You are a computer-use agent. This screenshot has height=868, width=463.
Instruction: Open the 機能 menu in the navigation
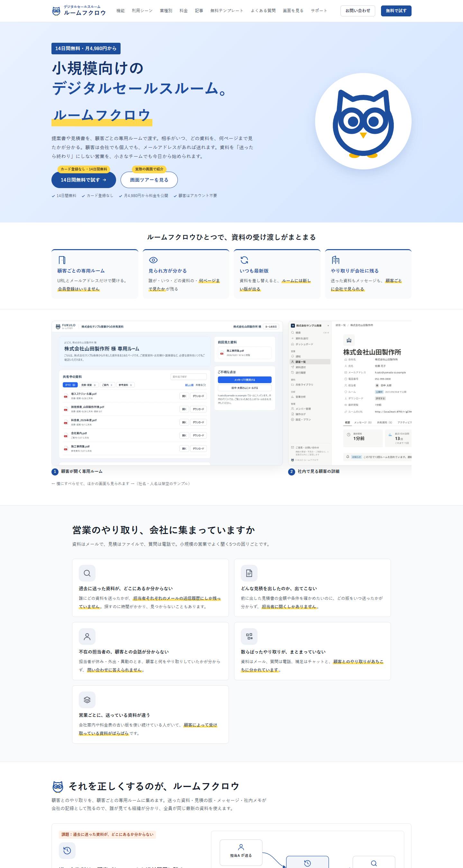click(121, 11)
